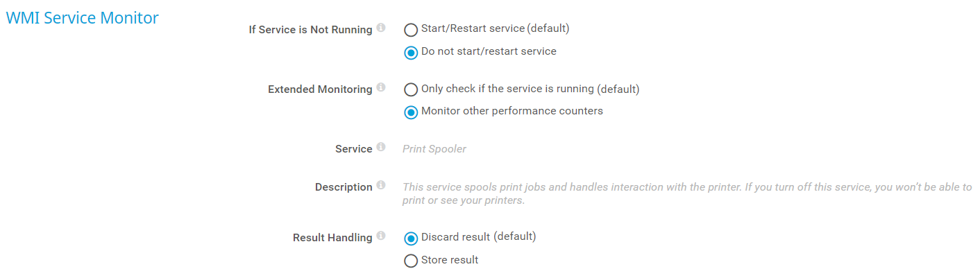
Task: Click the Monitor other performance counters radio circle
Action: (411, 112)
